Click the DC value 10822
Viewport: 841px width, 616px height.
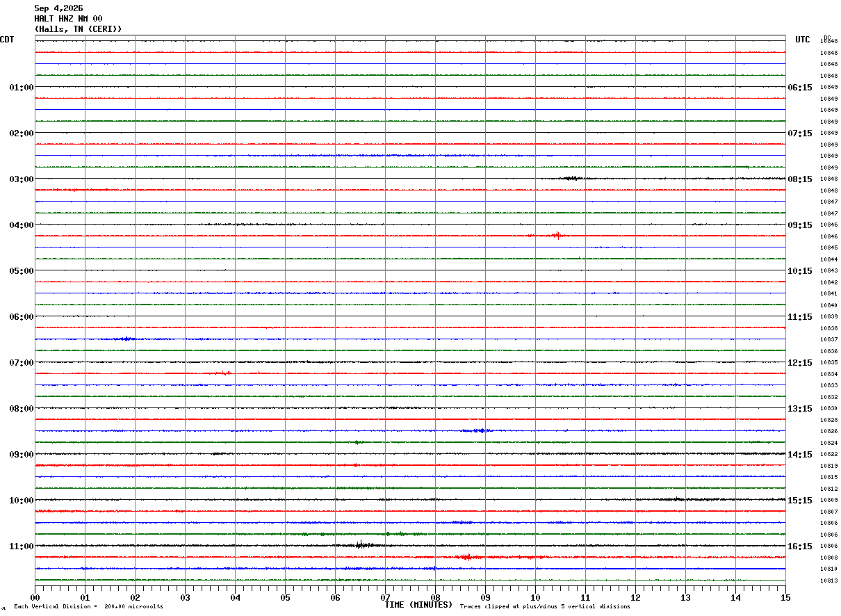[828, 455]
